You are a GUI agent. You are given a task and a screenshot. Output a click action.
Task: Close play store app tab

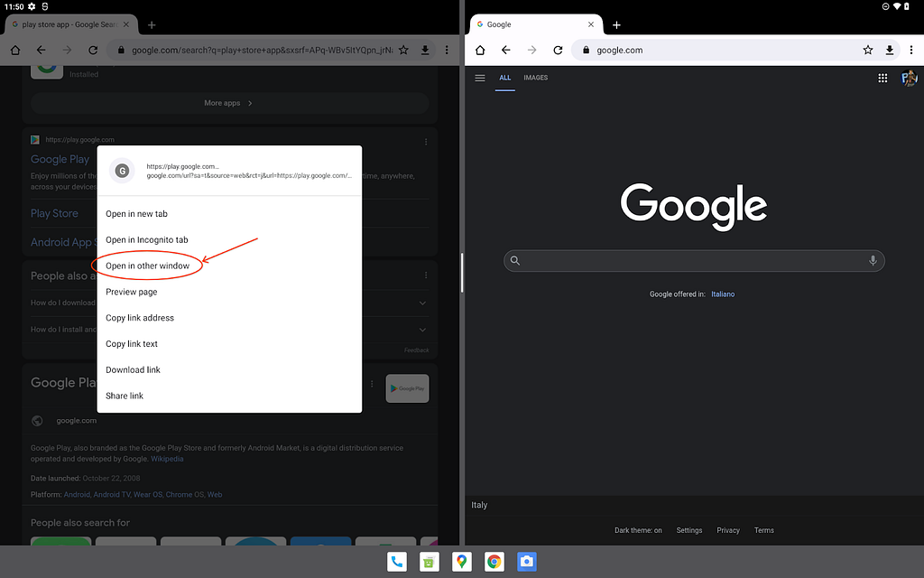click(126, 24)
